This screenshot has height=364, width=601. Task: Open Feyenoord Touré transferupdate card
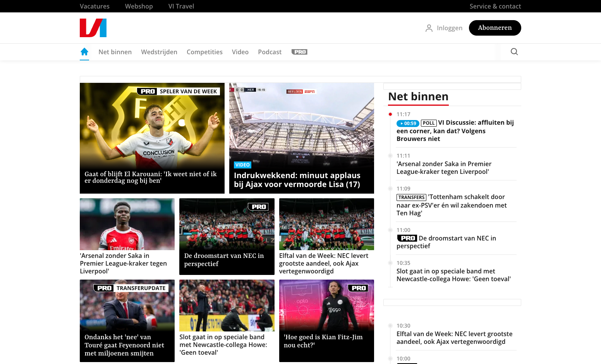127,321
